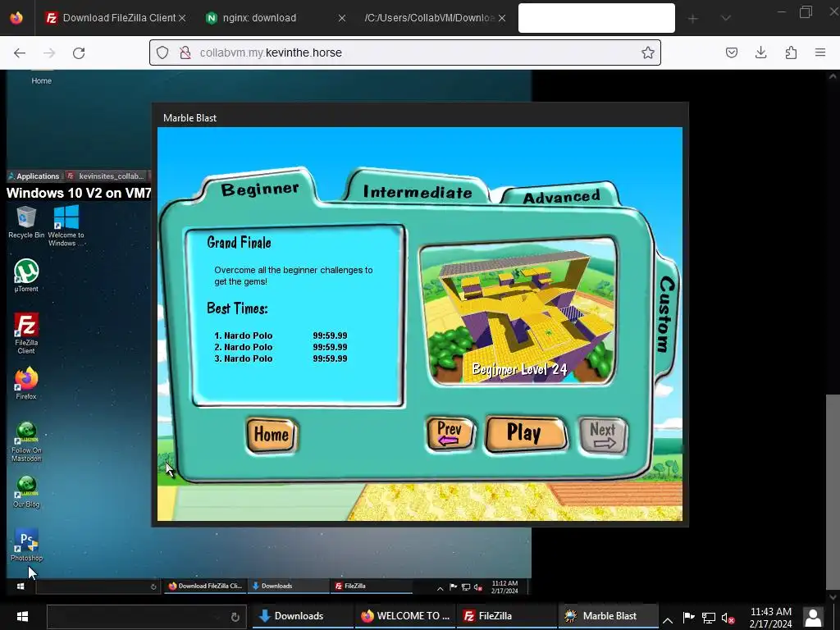
Task: Open the Firefox desktop shortcut
Action: 26,384
